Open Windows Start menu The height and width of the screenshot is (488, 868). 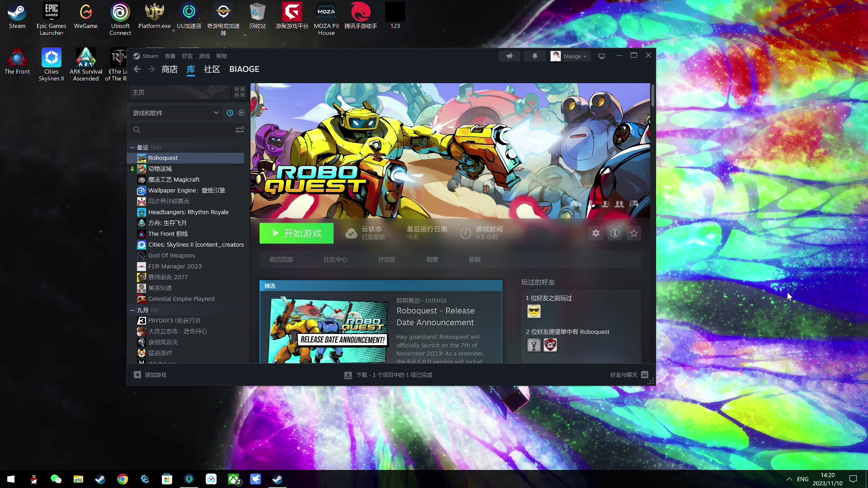click(11, 479)
